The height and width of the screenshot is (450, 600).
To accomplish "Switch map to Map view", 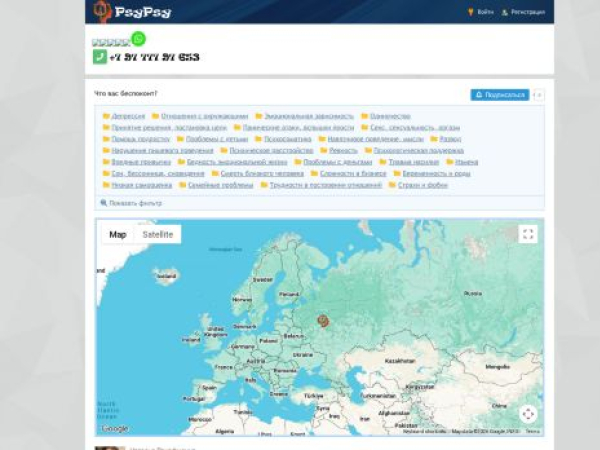I will pyautogui.click(x=118, y=234).
